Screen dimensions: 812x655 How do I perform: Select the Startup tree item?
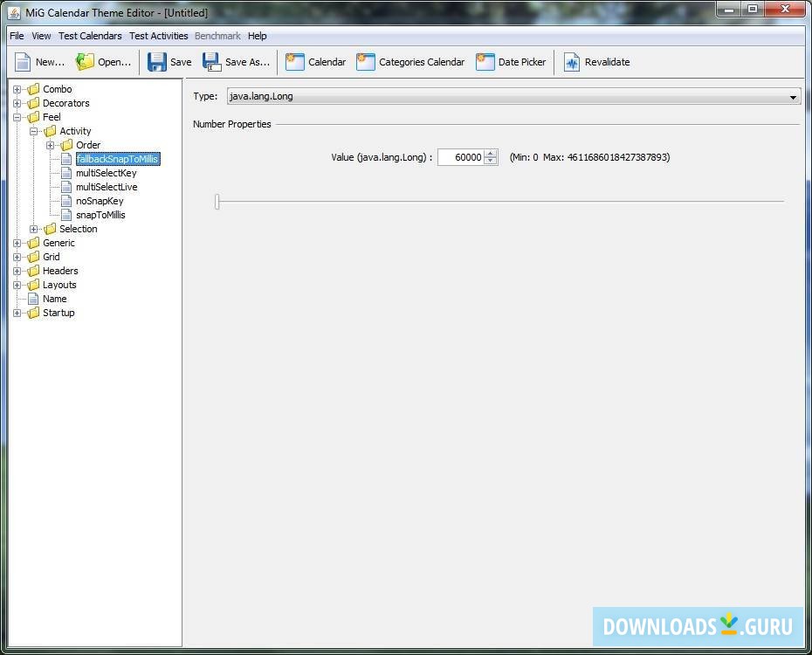[x=58, y=313]
